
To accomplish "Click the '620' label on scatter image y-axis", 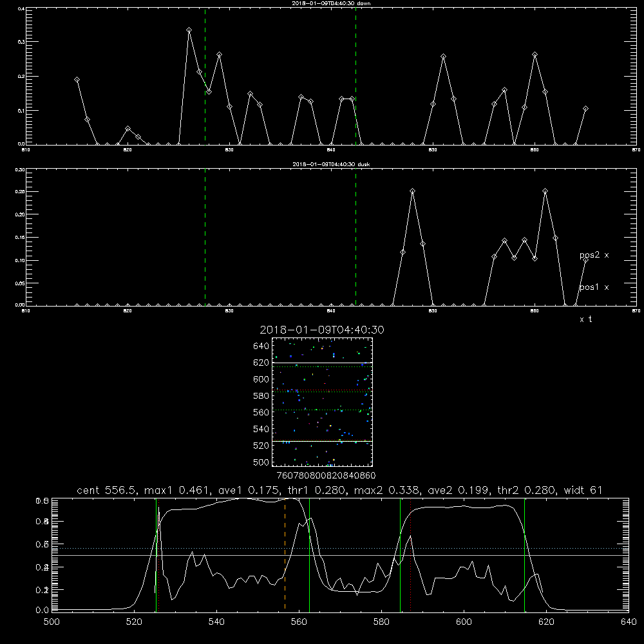I will pos(261,363).
